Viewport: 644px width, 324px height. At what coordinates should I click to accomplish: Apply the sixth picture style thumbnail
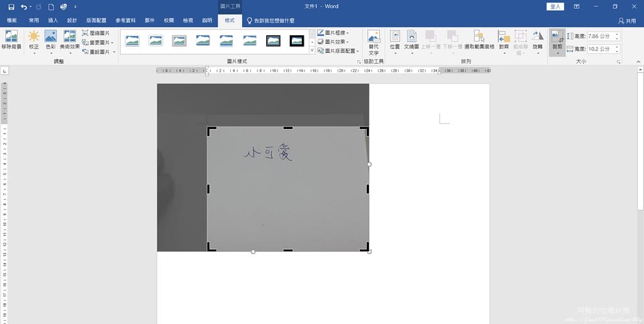[x=250, y=40]
